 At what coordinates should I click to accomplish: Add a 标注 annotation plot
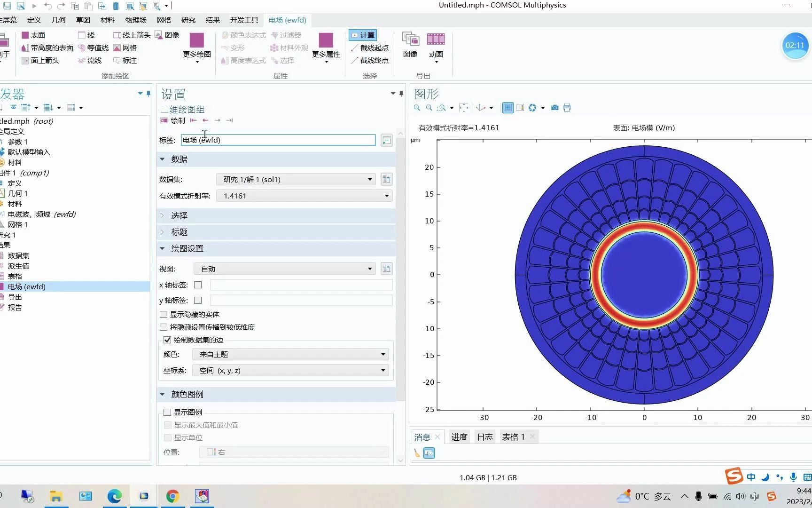[x=125, y=61]
